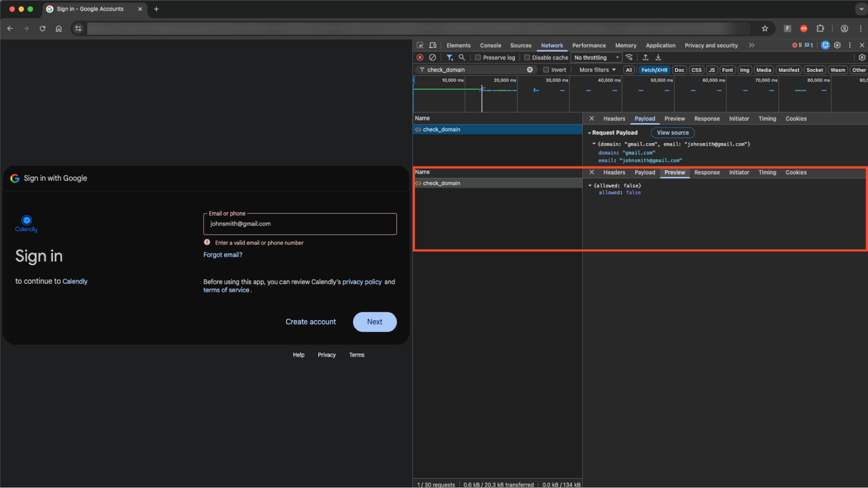Viewport: 868px width, 488px height.
Task: Click the Email or phone input field
Action: coord(300,224)
